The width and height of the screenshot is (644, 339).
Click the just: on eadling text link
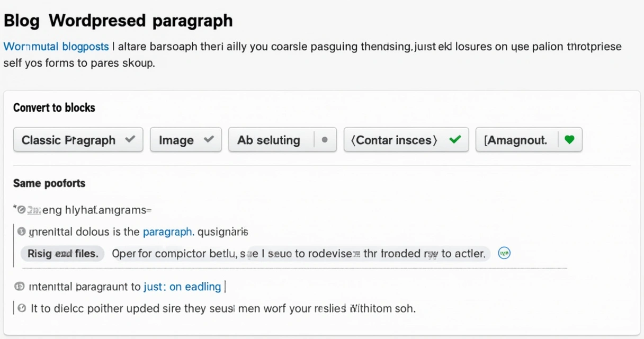182,286
